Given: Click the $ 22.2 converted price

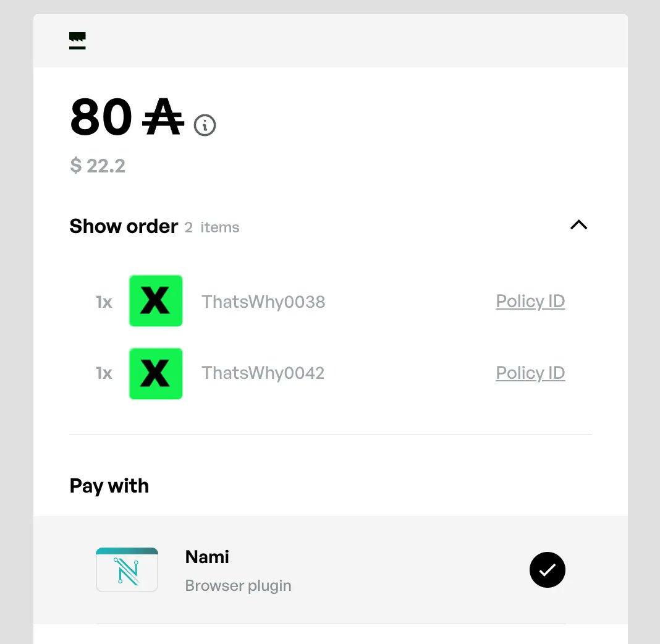Looking at the screenshot, I should pyautogui.click(x=98, y=166).
